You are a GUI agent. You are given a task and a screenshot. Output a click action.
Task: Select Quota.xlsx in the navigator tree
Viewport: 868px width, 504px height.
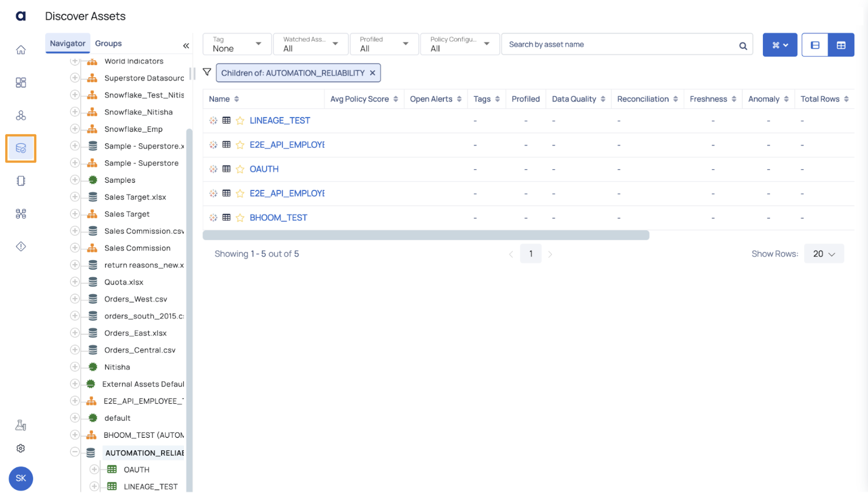coord(124,282)
